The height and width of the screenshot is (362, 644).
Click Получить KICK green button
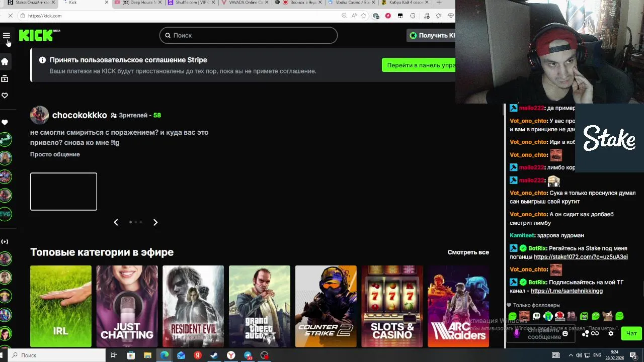(432, 35)
